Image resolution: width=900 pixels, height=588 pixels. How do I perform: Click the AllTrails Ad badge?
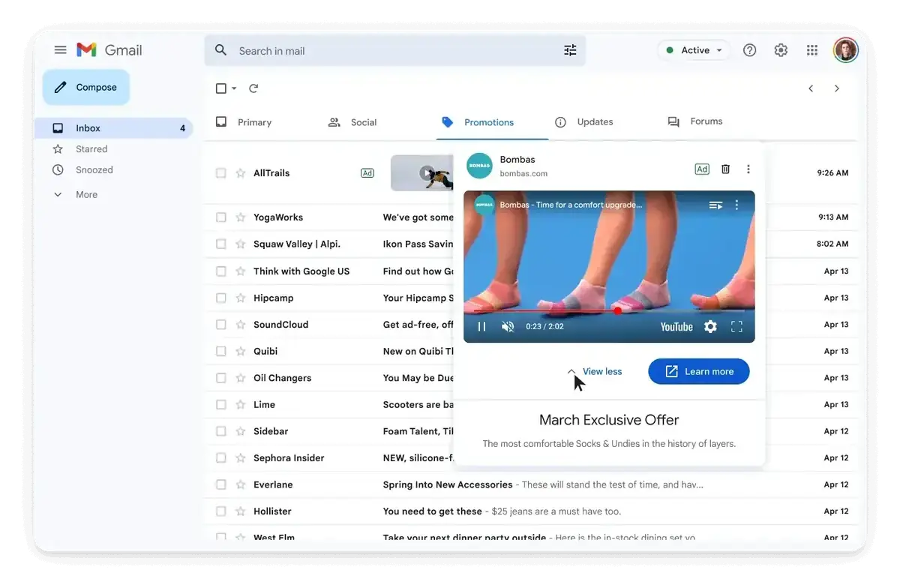coord(367,173)
